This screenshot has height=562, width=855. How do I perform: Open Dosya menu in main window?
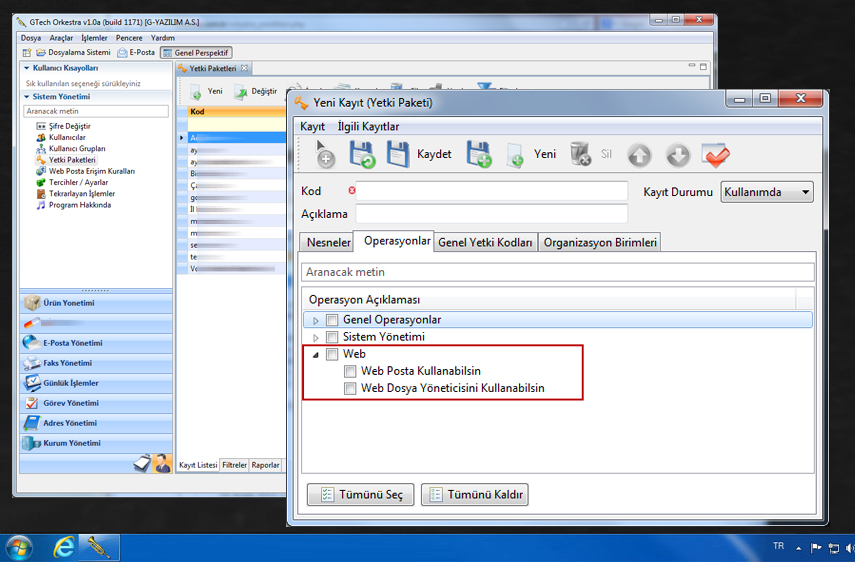click(31, 38)
